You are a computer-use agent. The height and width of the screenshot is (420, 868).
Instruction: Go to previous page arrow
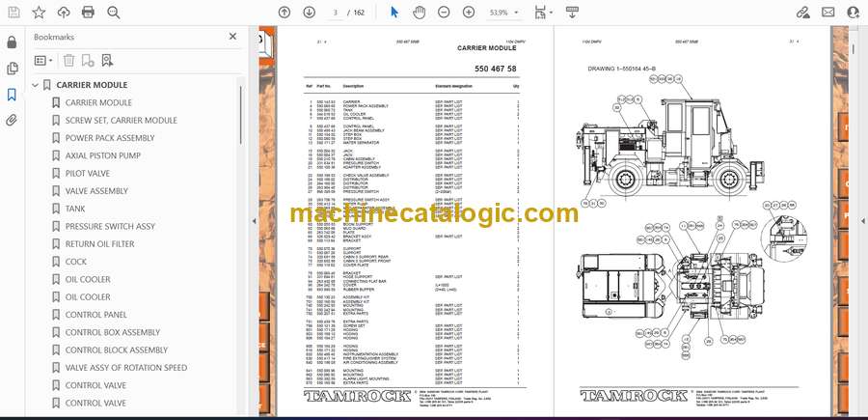[285, 13]
